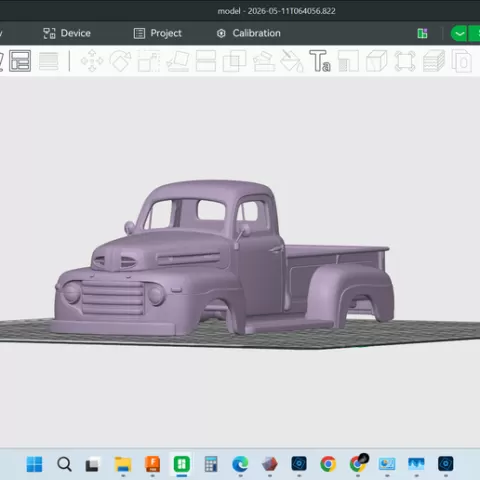This screenshot has height=480, width=480.
Task: Launch Microsoft Edge from taskbar
Action: (240, 464)
